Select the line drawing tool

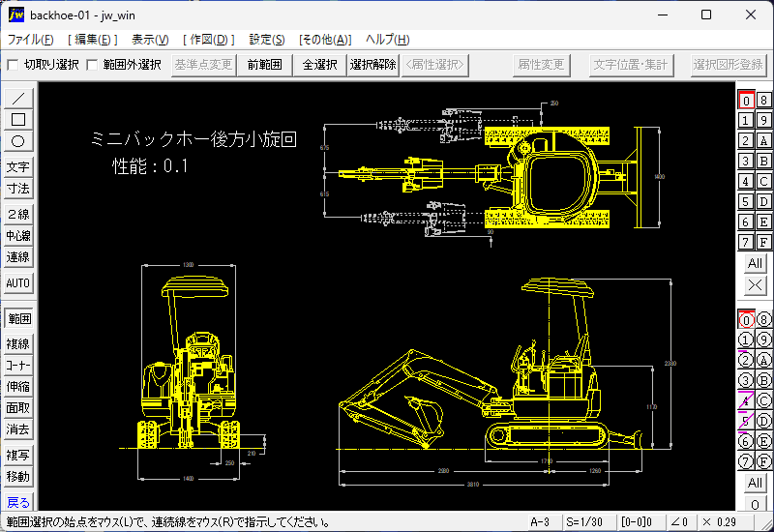pyautogui.click(x=18, y=99)
